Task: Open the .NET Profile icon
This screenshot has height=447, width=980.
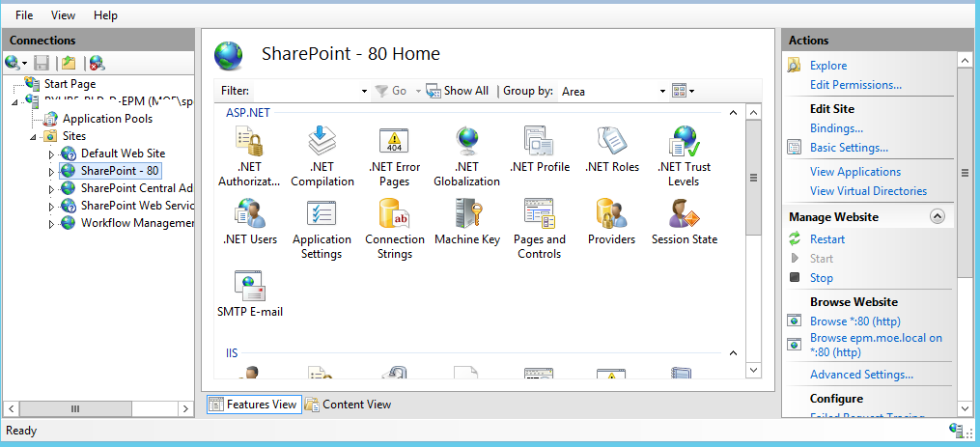Action: pos(540,141)
